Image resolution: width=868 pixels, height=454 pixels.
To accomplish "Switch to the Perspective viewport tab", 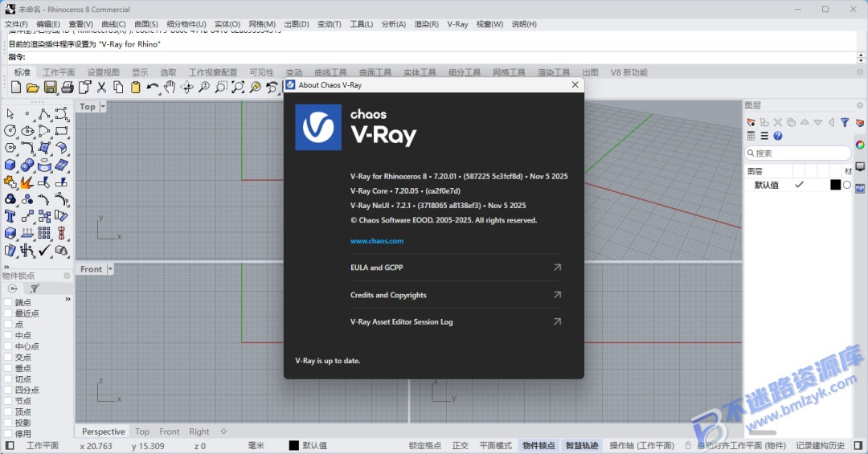I will 103,432.
